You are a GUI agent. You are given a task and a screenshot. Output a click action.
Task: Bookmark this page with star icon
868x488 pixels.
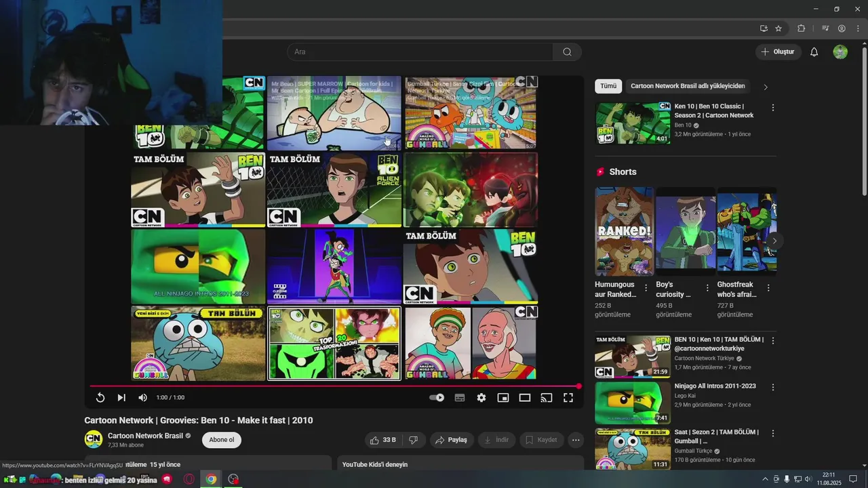coord(778,28)
